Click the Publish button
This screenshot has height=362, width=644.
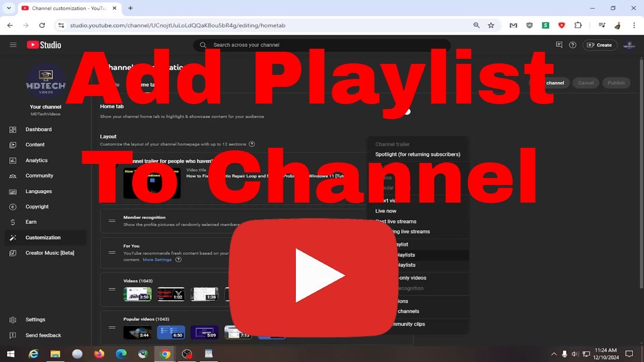coord(616,83)
